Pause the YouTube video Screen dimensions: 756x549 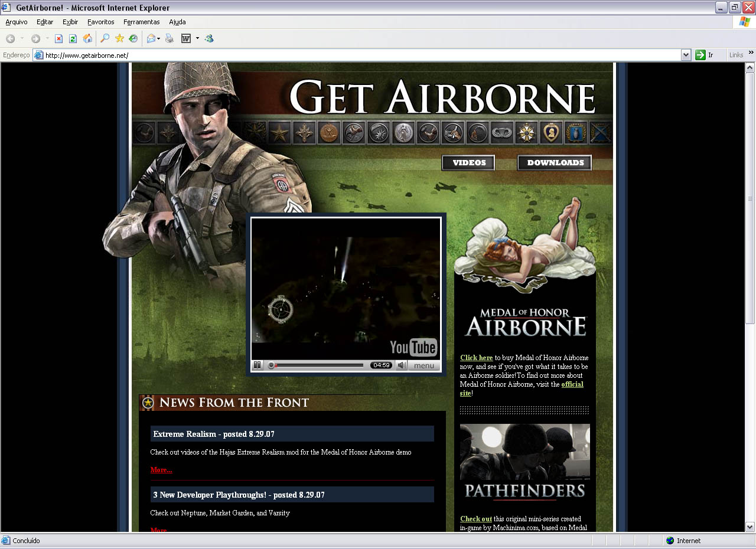click(258, 365)
